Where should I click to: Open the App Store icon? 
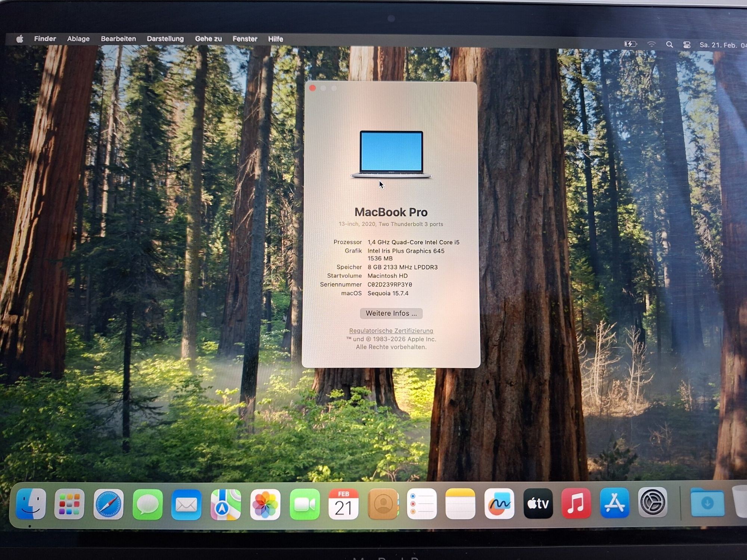click(x=614, y=503)
